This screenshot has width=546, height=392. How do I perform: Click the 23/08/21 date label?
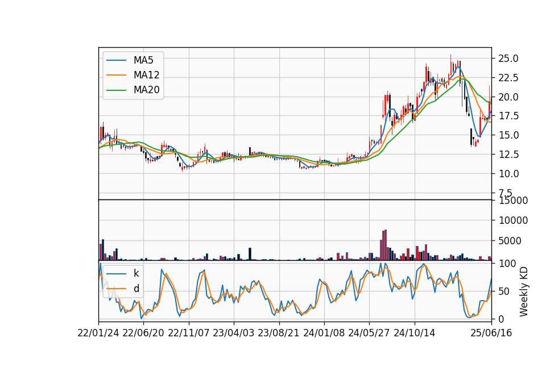pyautogui.click(x=279, y=333)
